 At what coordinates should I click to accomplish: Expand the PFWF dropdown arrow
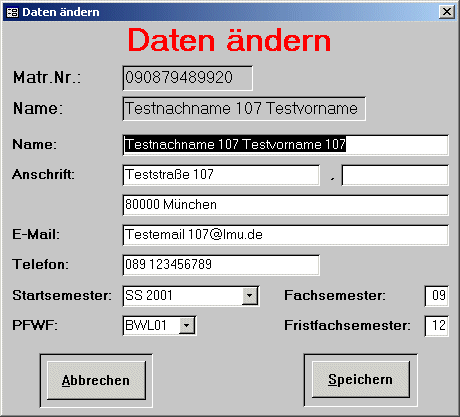(x=187, y=326)
